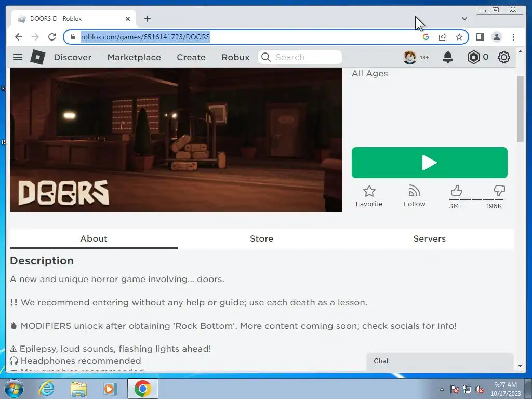532x399 pixels.
Task: Click the Chrome icon in taskbar
Action: [x=142, y=389]
